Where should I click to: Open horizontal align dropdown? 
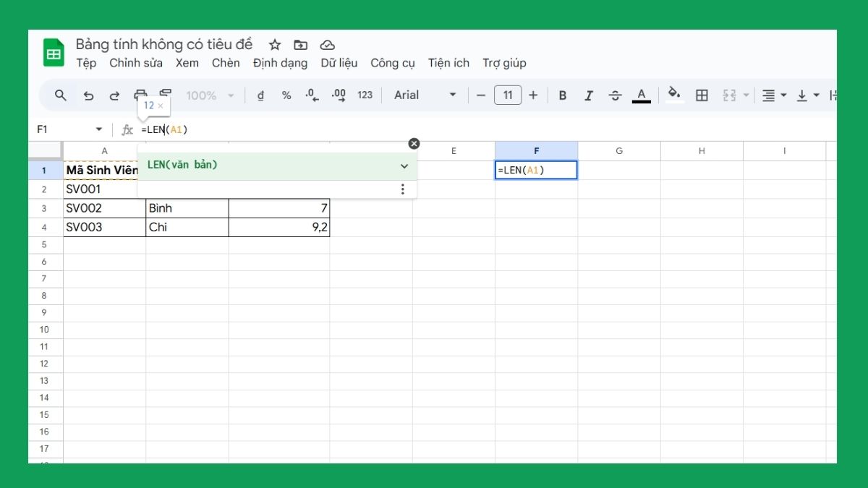pyautogui.click(x=774, y=95)
